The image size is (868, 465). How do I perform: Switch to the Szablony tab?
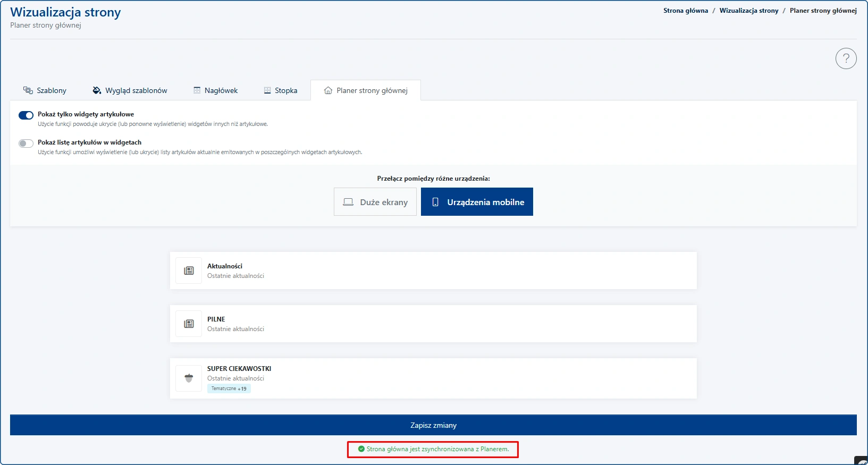pyautogui.click(x=45, y=90)
